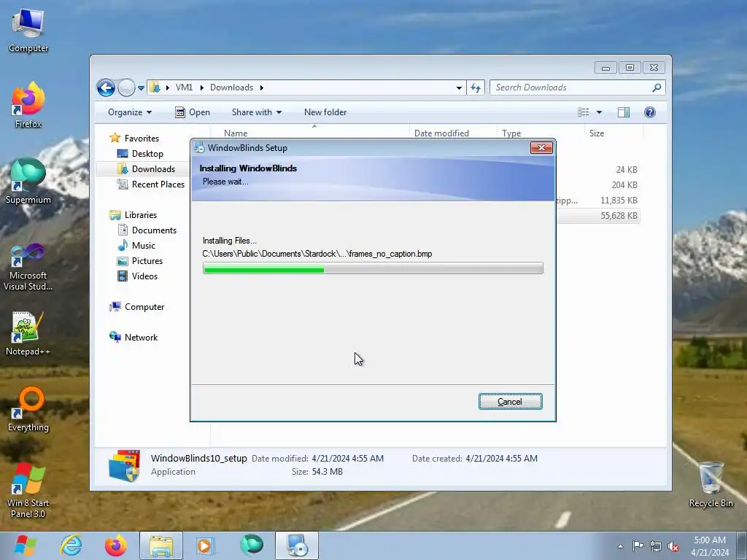Select Libraries in navigation pane
This screenshot has width=747, height=560.
133,215
